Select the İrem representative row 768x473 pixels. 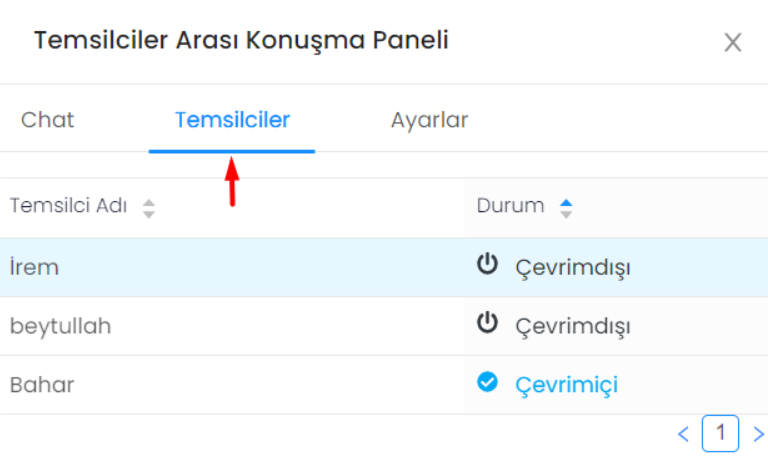[384, 267]
